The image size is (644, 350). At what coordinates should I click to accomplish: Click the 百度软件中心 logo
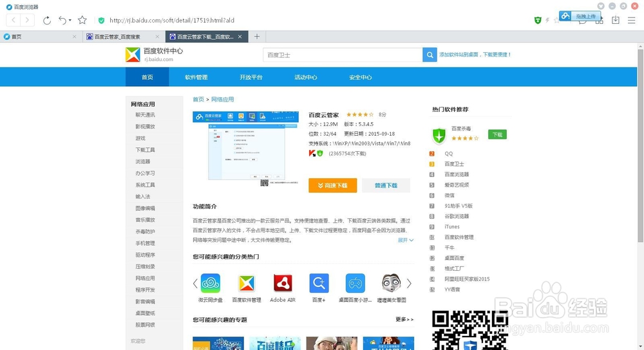coord(155,55)
